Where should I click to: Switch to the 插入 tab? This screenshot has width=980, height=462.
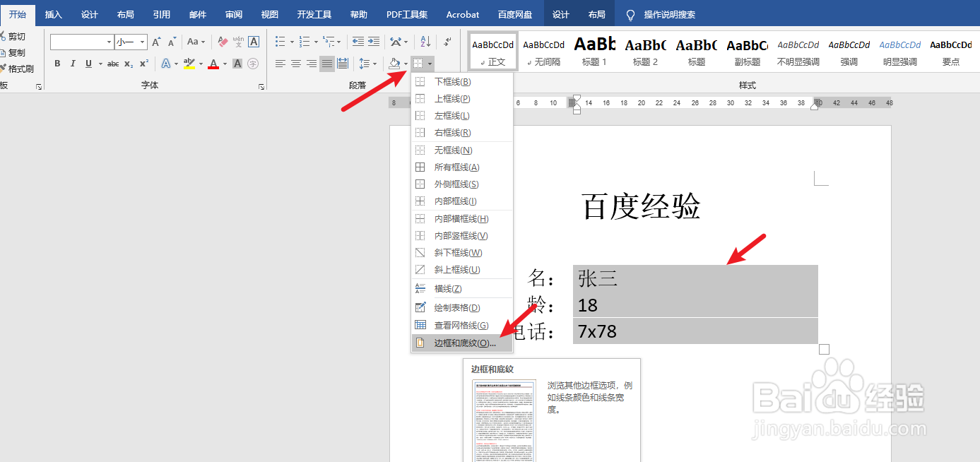54,14
